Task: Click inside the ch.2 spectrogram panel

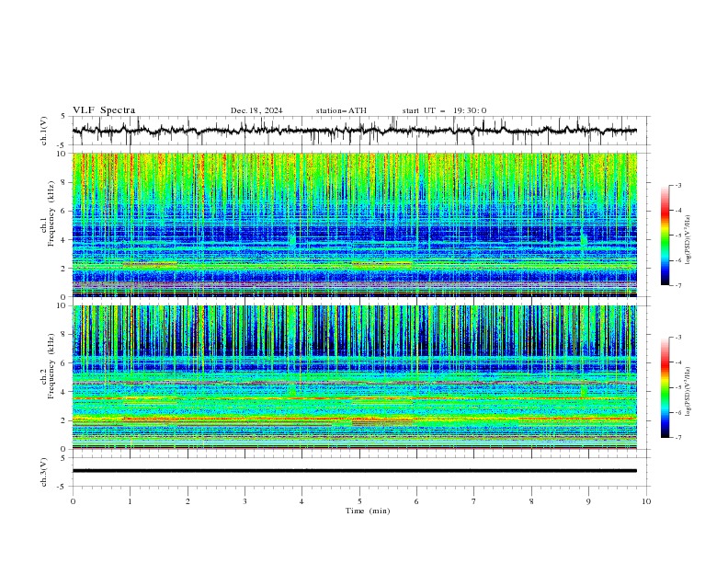Action: (355, 377)
